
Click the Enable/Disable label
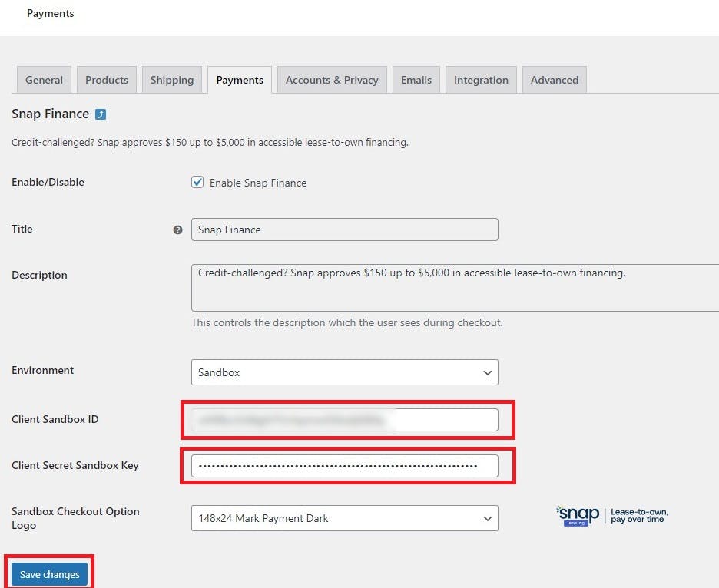click(48, 183)
